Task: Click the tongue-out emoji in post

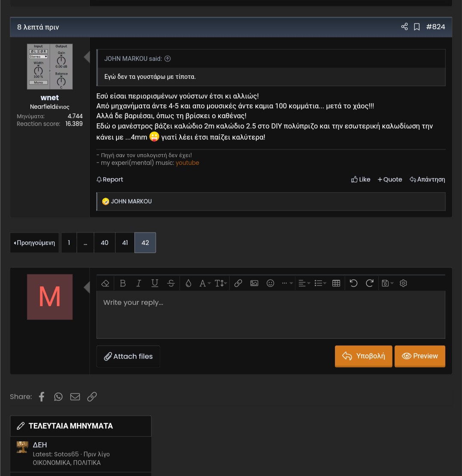Action: pyautogui.click(x=154, y=137)
